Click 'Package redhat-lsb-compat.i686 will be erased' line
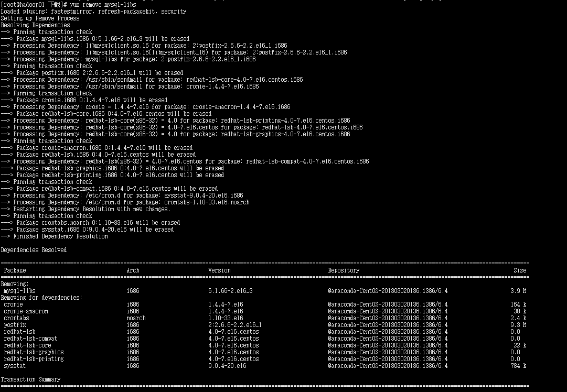The image size is (567, 392). coord(109,189)
